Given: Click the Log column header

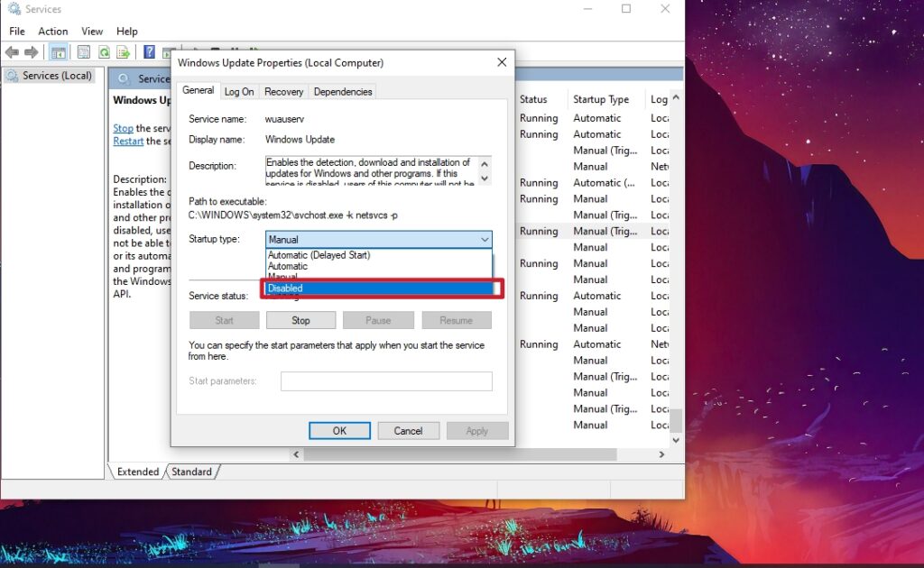Looking at the screenshot, I should click(658, 99).
